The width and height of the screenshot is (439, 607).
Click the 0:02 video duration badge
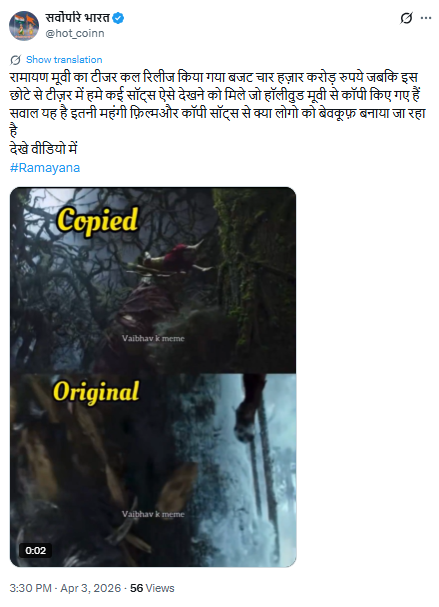[36, 550]
